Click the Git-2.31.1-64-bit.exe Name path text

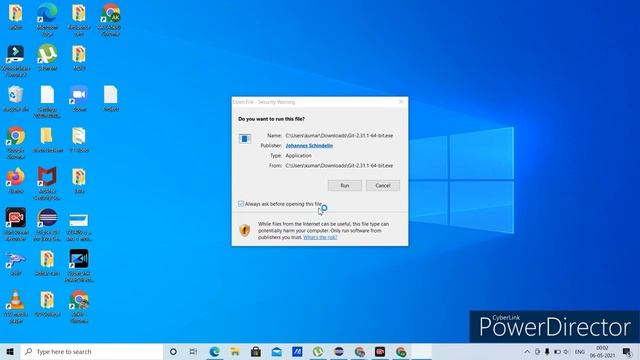(339, 136)
